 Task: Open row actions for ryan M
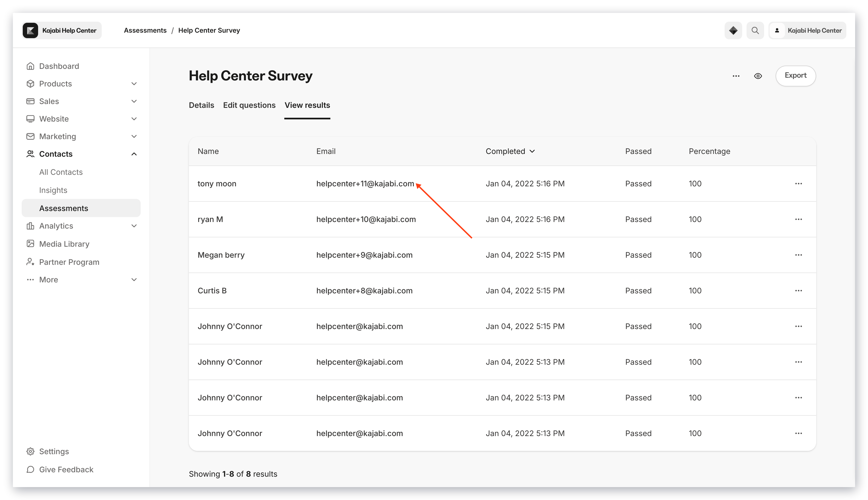[x=798, y=219]
